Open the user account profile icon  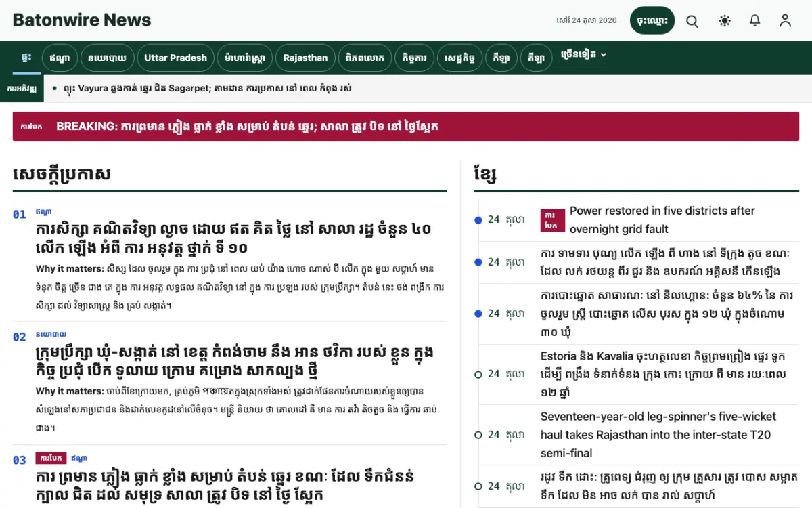pos(785,20)
